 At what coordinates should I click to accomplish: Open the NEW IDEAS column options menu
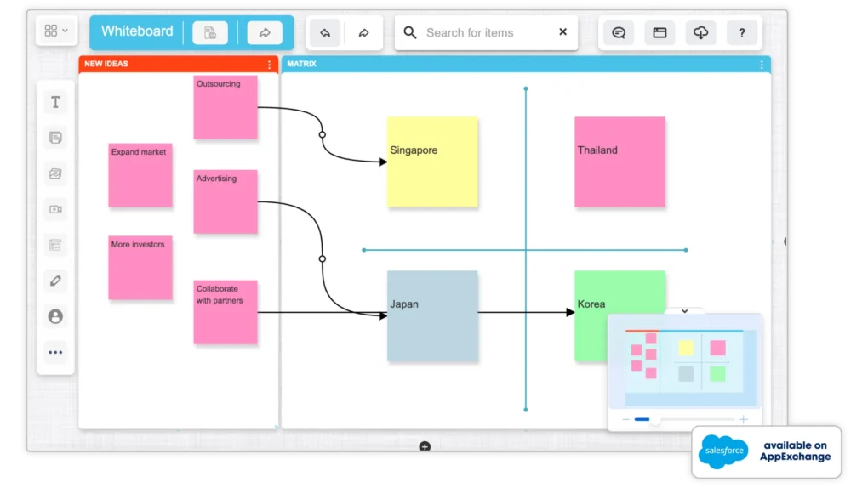pos(269,65)
